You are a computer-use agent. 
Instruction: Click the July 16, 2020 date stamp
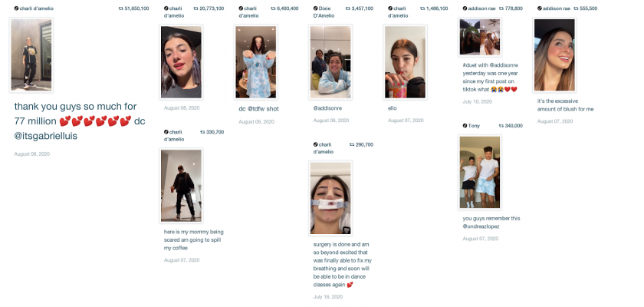[328, 297]
